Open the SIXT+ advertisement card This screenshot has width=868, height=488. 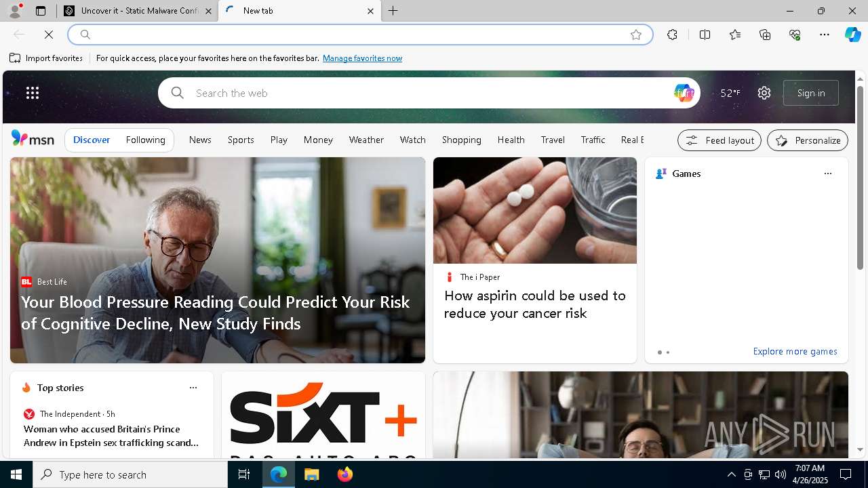(x=323, y=415)
